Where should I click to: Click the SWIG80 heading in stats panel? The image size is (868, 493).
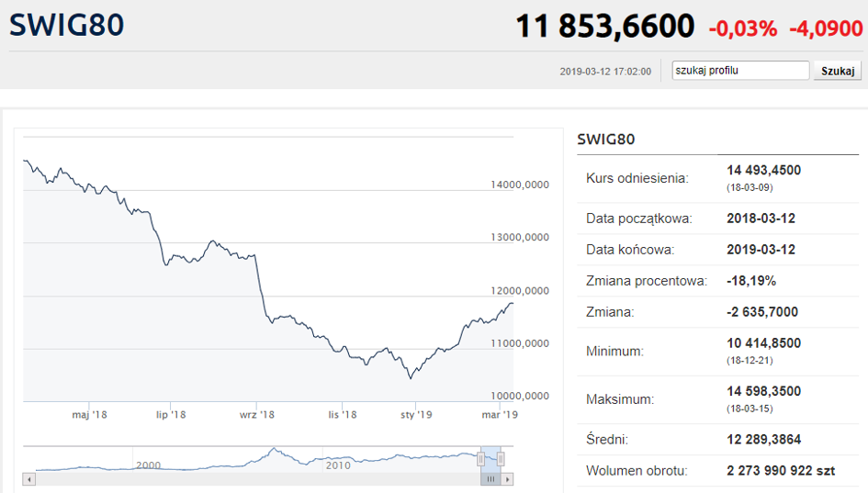pos(606,140)
